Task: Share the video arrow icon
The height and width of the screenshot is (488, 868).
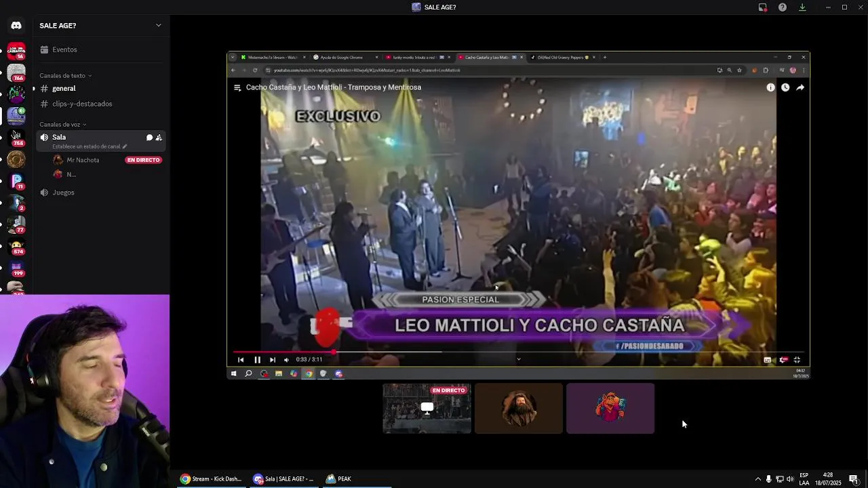Action: (800, 87)
